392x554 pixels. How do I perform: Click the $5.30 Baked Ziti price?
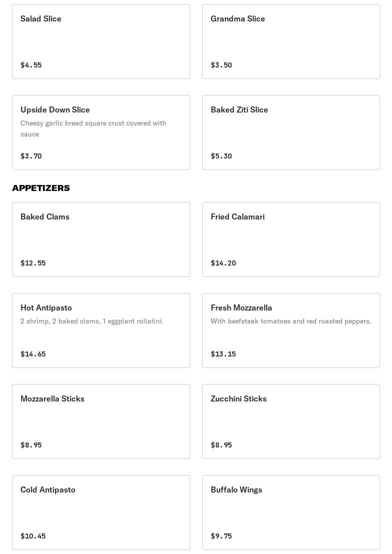(221, 156)
